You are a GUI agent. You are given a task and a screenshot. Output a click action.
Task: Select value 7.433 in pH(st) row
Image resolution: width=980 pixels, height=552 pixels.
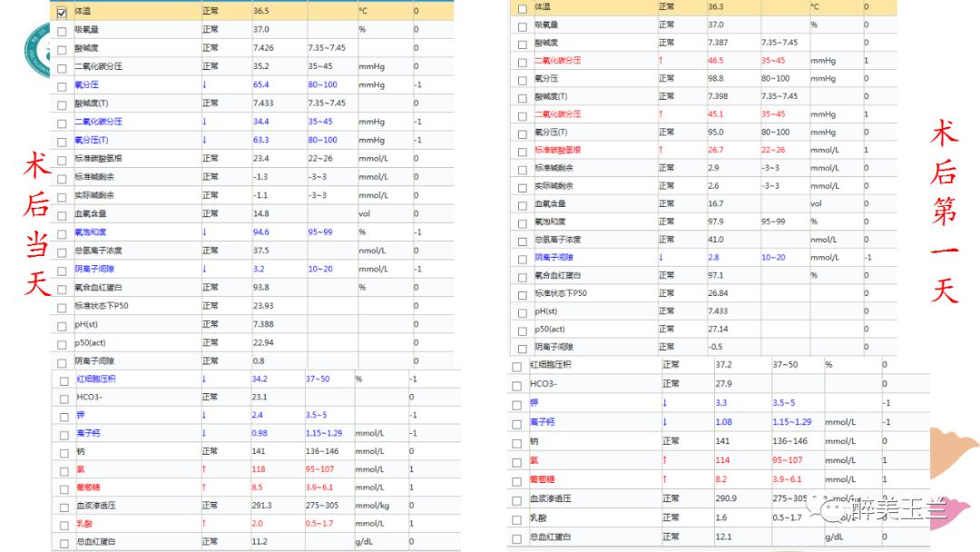click(x=718, y=310)
